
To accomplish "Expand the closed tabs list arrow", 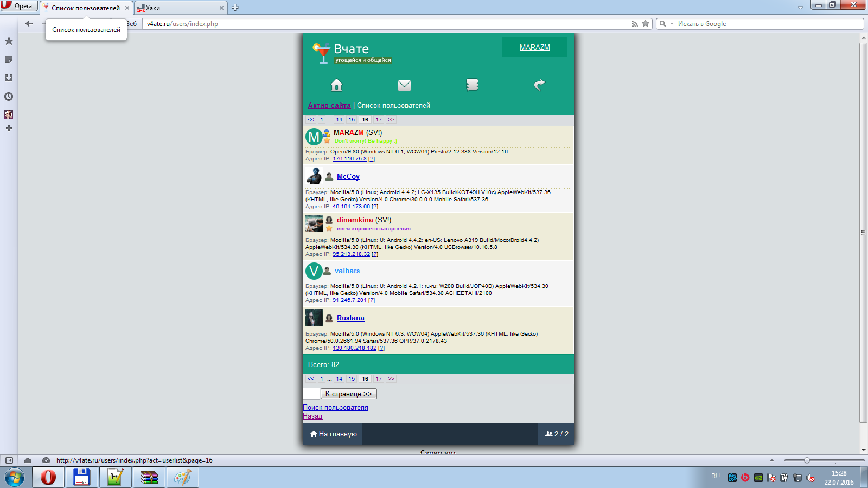I will tap(800, 8).
